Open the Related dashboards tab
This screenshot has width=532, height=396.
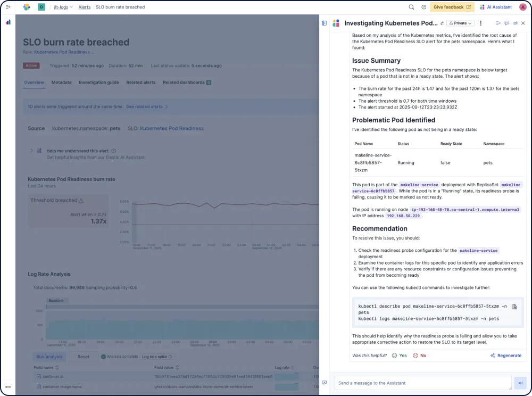(x=187, y=82)
